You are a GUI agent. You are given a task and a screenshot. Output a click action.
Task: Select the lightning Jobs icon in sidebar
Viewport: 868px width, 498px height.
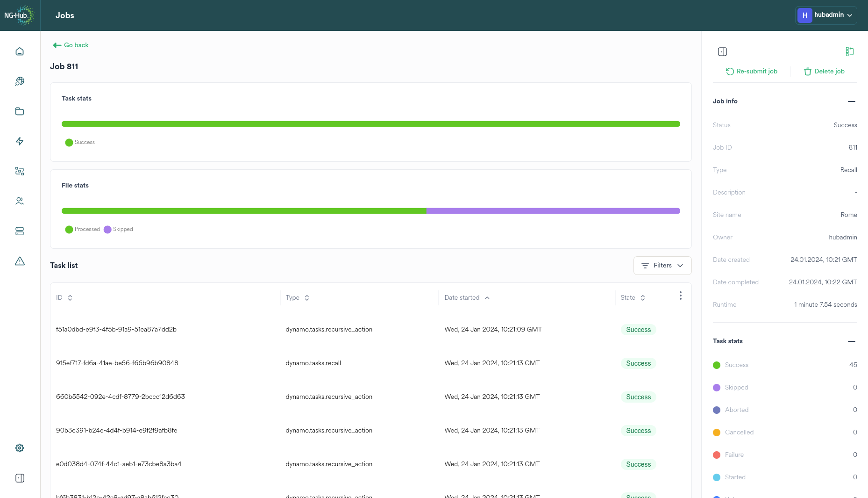point(20,141)
